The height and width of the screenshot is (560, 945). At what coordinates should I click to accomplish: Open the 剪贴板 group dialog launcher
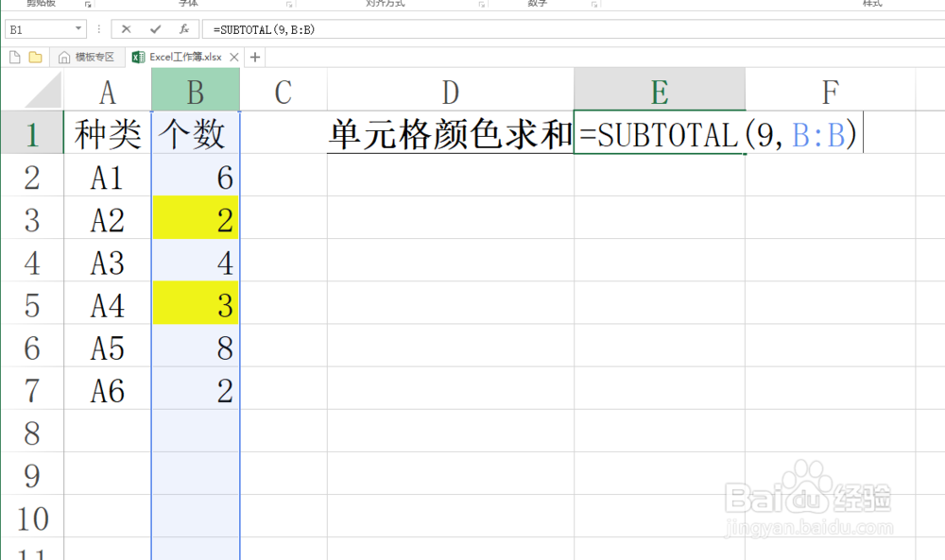coord(88,4)
